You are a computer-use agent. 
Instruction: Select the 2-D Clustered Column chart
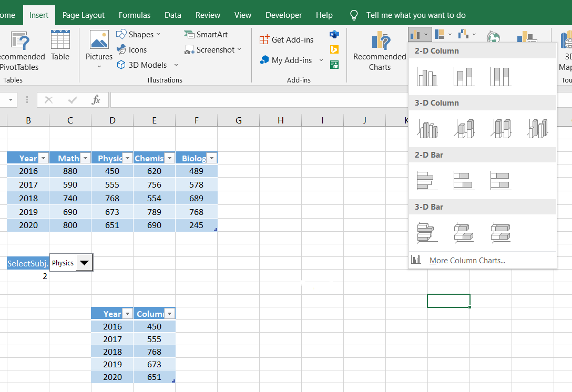(427, 77)
